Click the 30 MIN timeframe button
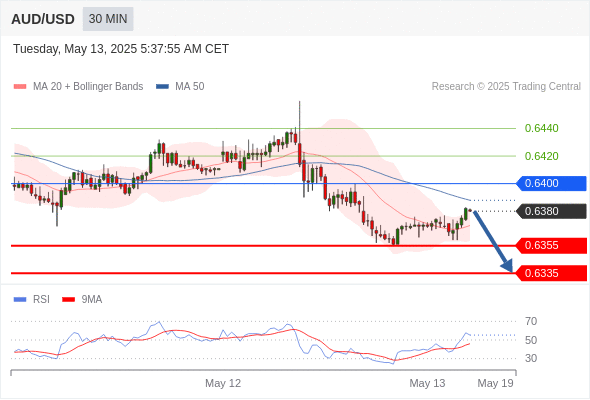Screen dimensions: 590x400 point(108,19)
